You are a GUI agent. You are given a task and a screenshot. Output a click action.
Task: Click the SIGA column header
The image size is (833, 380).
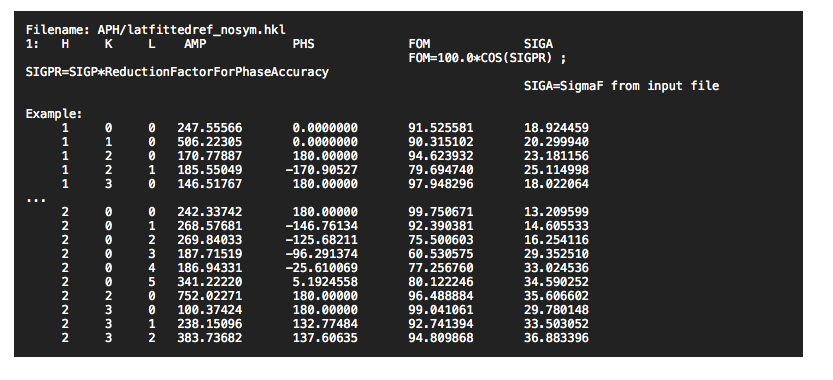[538, 44]
